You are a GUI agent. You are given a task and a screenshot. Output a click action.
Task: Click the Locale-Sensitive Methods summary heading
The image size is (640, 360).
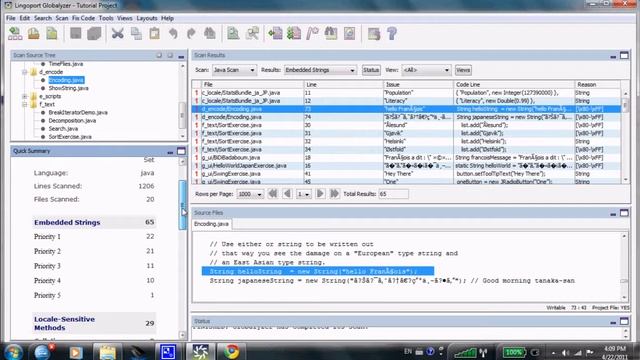64,323
